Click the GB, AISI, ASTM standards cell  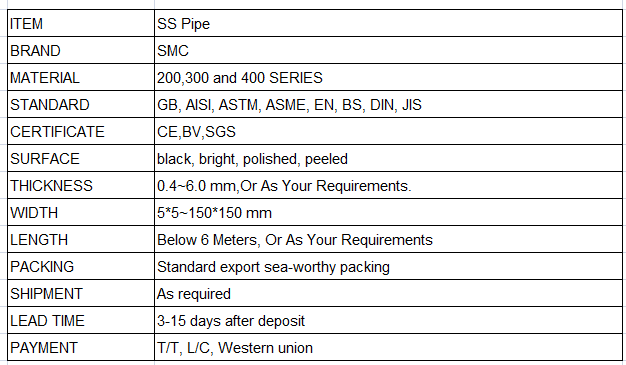coord(388,104)
